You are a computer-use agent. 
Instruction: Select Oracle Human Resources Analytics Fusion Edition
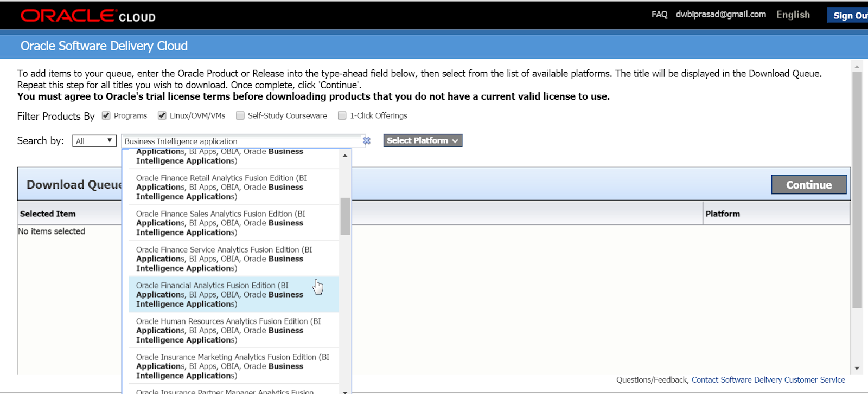point(234,330)
